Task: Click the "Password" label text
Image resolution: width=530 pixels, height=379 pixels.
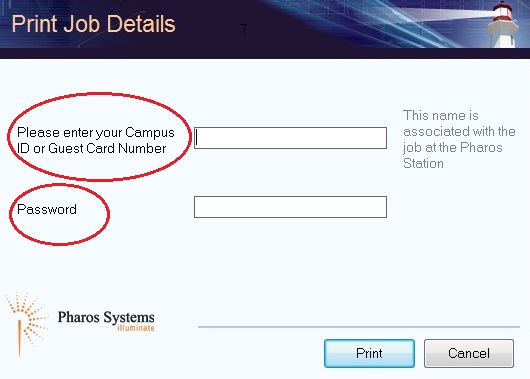Action: click(x=47, y=209)
